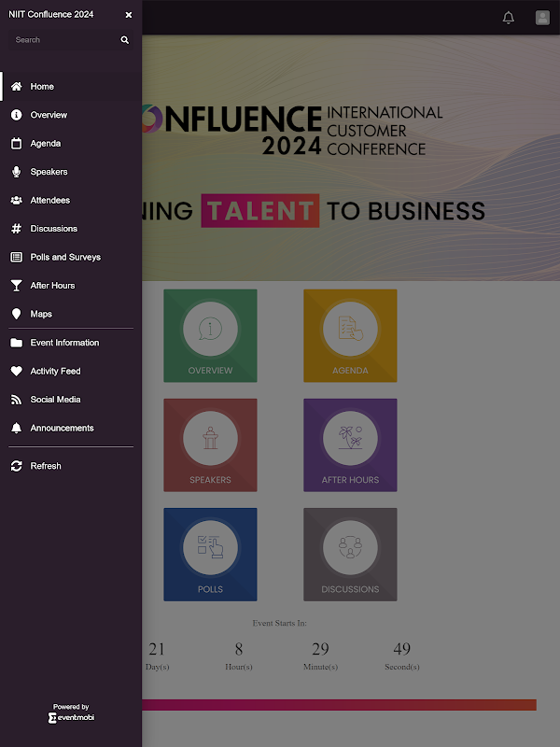This screenshot has width=560, height=747.
Task: Click the eventmobi logo at sidebar bottom
Action: tap(71, 717)
